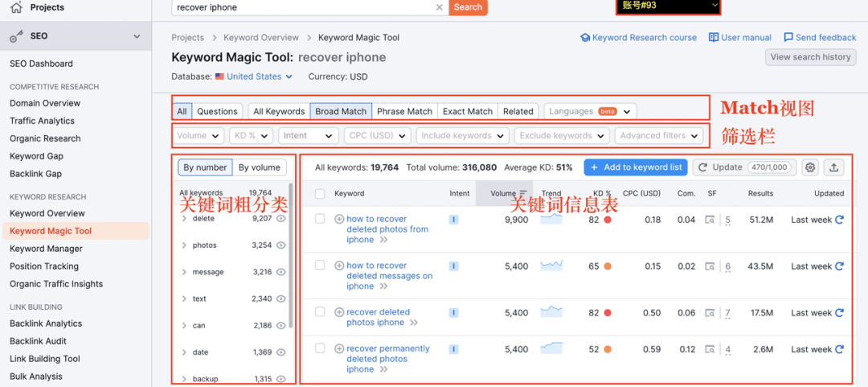Check the box for 'recover deleted photos iphone'
The width and height of the screenshot is (868, 387).
click(x=320, y=312)
